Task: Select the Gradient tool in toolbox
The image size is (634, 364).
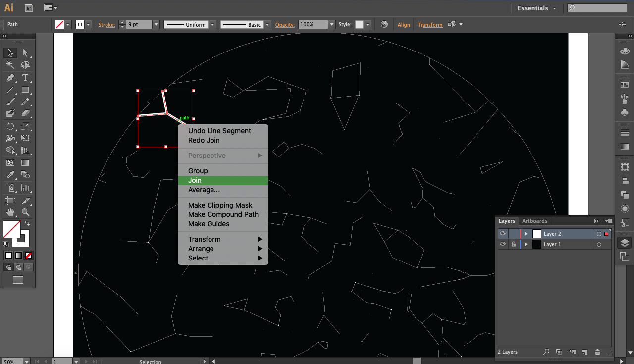Action: (25, 163)
